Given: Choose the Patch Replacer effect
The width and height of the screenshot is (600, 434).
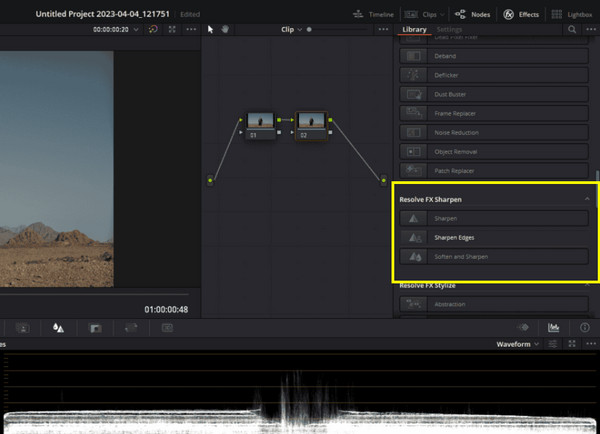Looking at the screenshot, I should [x=494, y=171].
